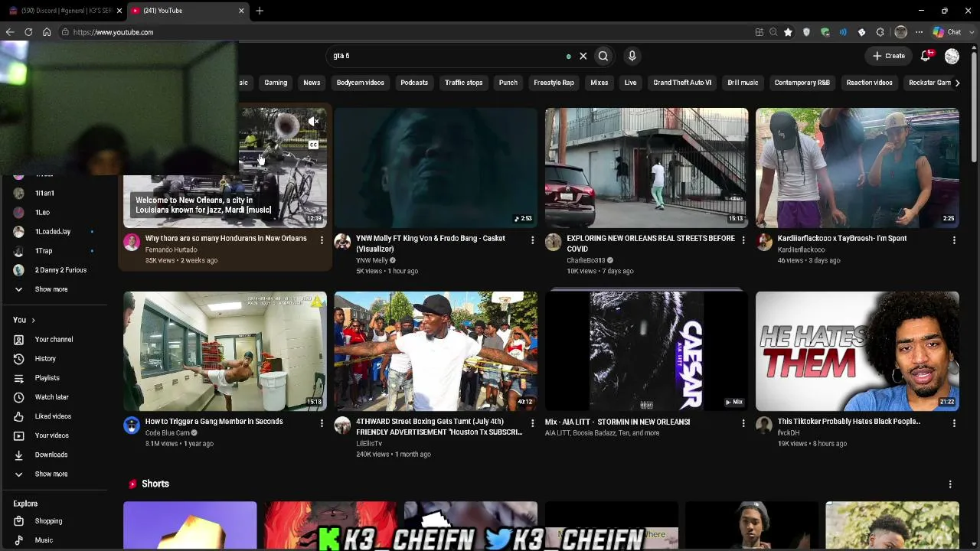Open options menu for Hondurans in New Orleans video
The height and width of the screenshot is (551, 980).
click(322, 240)
